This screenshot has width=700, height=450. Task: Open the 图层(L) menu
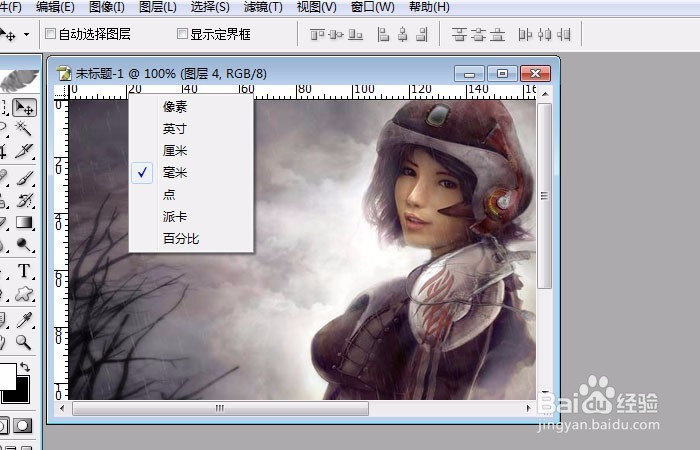[x=158, y=7]
